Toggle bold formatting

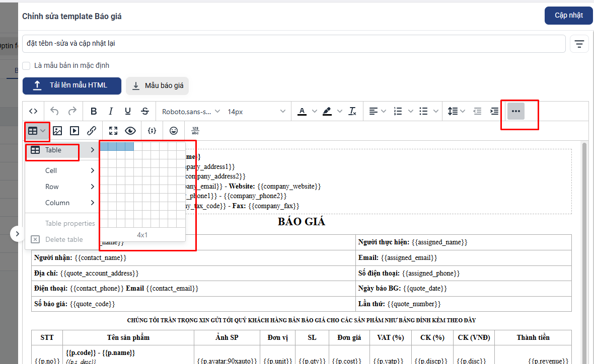click(x=94, y=111)
